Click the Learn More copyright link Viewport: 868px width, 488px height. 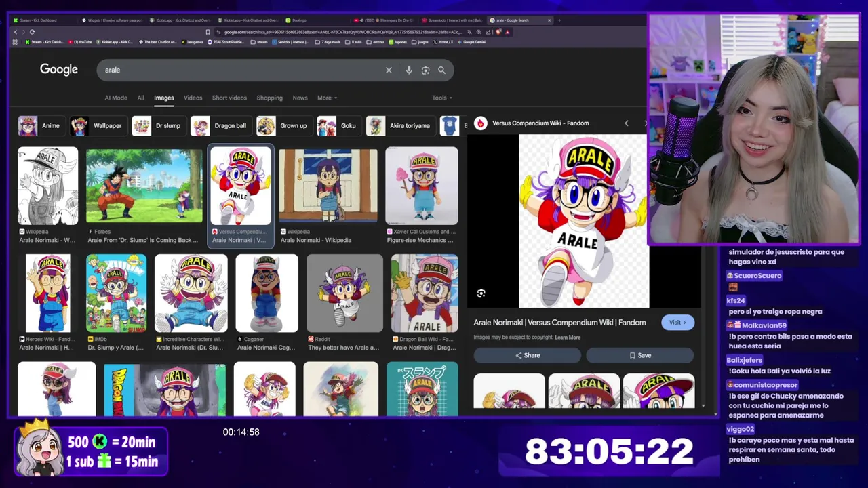point(568,338)
